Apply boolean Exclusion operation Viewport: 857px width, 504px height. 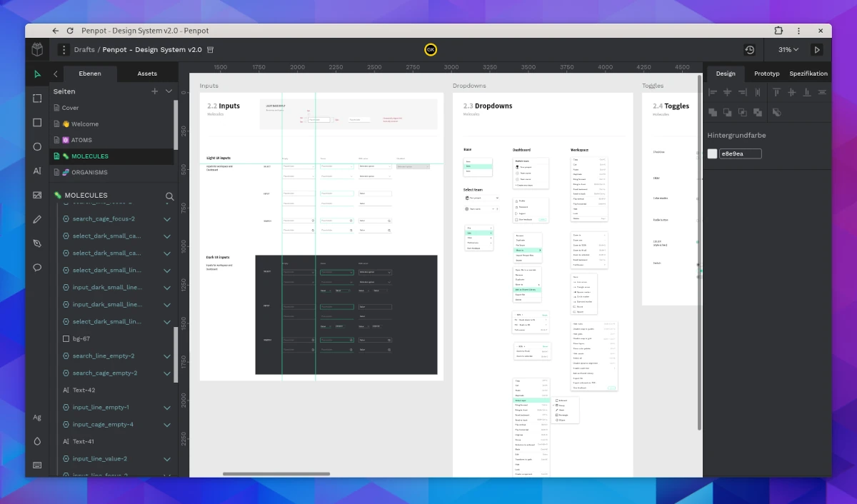pos(758,112)
